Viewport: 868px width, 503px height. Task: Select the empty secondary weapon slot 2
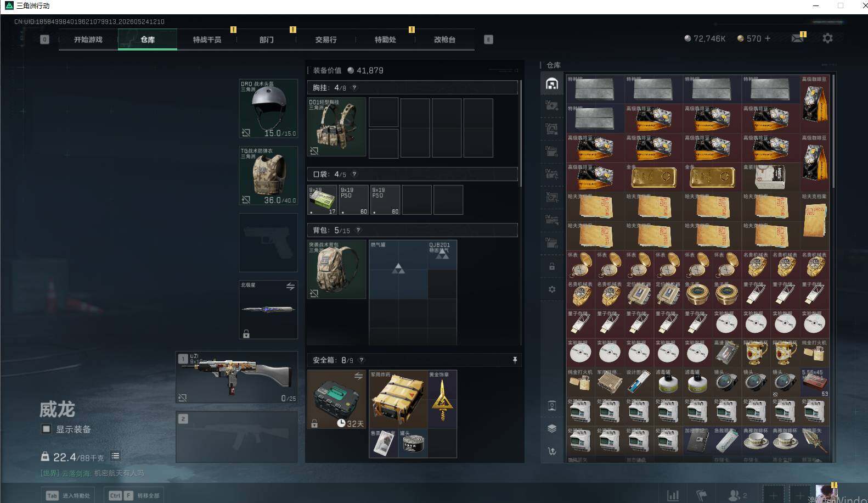click(236, 437)
